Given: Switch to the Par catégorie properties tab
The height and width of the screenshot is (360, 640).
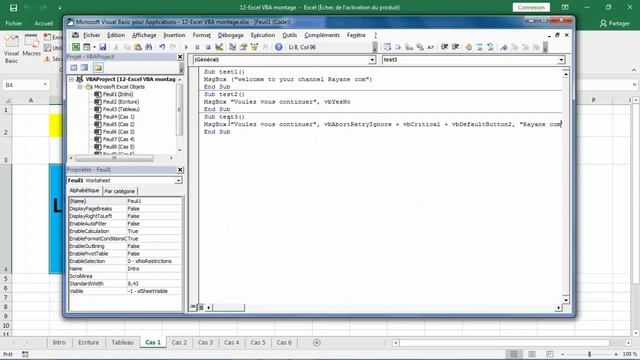Looking at the screenshot, I should [x=120, y=191].
